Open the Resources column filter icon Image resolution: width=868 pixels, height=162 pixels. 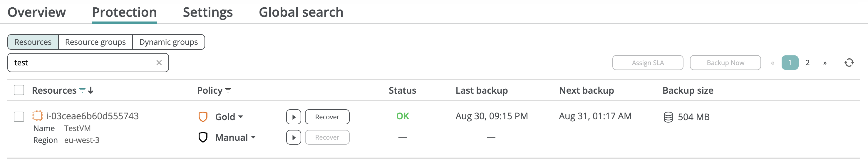pos(82,90)
